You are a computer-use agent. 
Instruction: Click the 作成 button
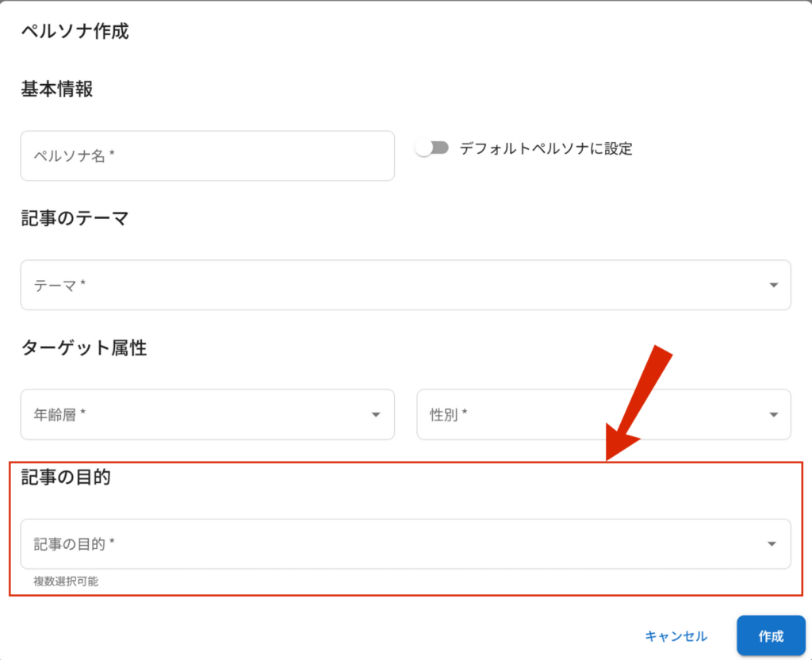pyautogui.click(x=771, y=636)
